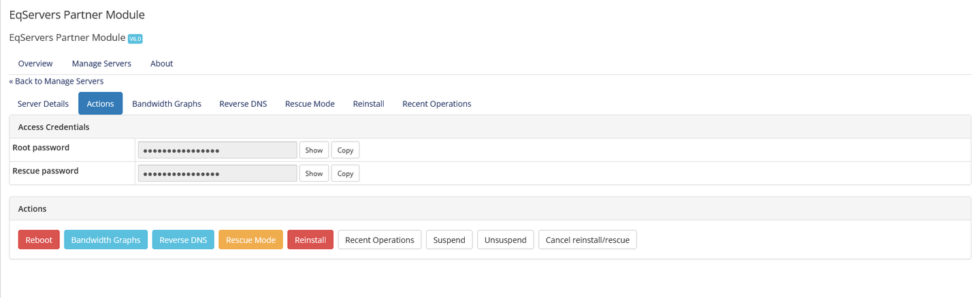Switch to the Bandwidth Graphs tab
The image size is (980, 298).
pos(167,103)
